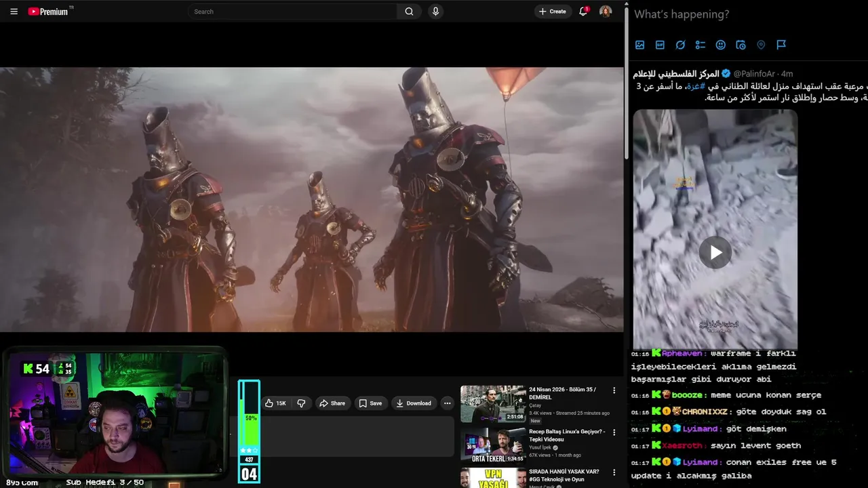Add a poll in the post composer
This screenshot has height=488, width=868.
[701, 45]
